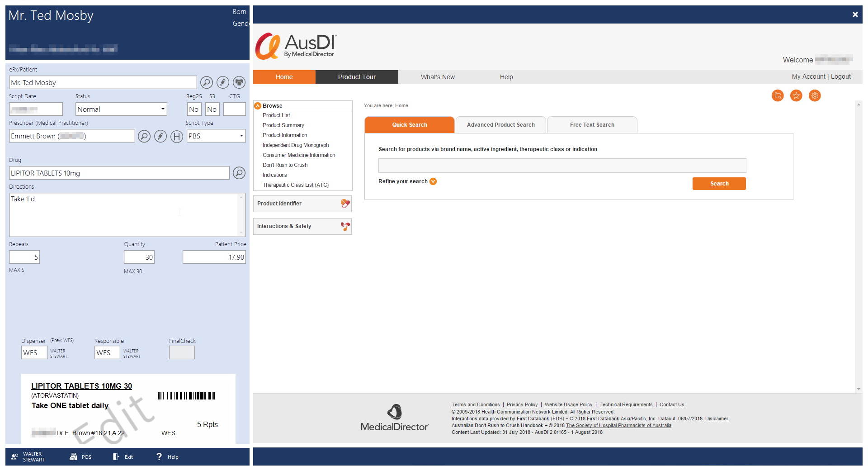Click the orange search-list icon beside the star
The height and width of the screenshot is (466, 868).
778,95
